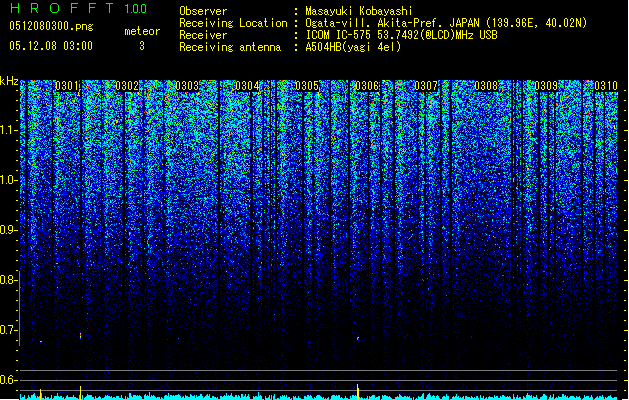Click the HROFFT 1.0.0 title text
The width and height of the screenshot is (629, 400).
tap(79, 8)
